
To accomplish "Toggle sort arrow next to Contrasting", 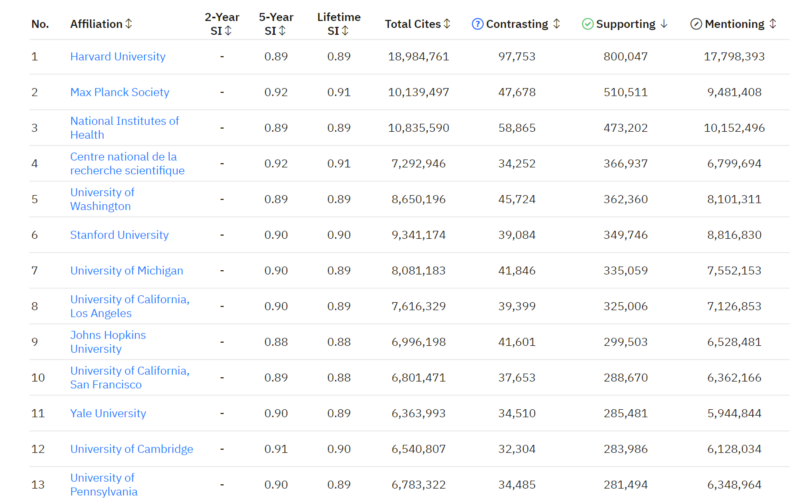I will (x=556, y=24).
